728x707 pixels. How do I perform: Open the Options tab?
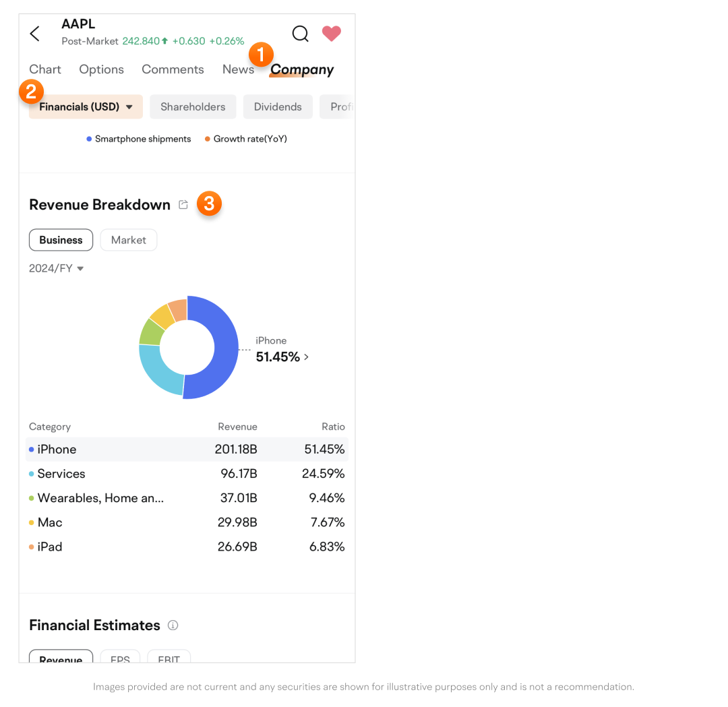(x=101, y=69)
